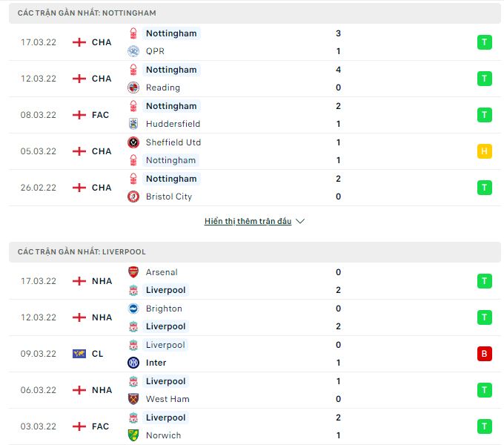Click the West Ham crest icon

[x=133, y=399]
